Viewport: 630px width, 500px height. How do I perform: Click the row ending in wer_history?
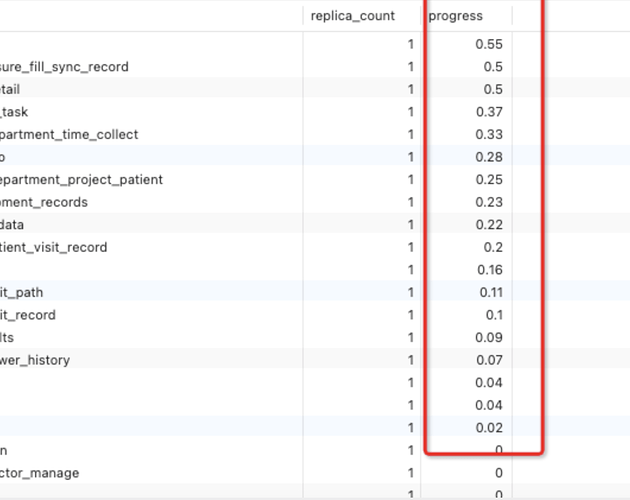[x=315, y=360]
